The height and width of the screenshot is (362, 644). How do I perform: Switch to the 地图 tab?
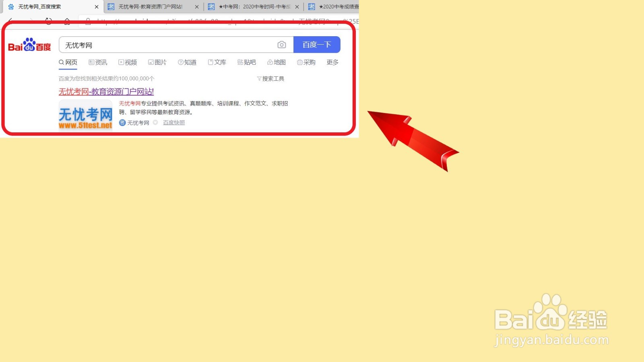tap(277, 62)
